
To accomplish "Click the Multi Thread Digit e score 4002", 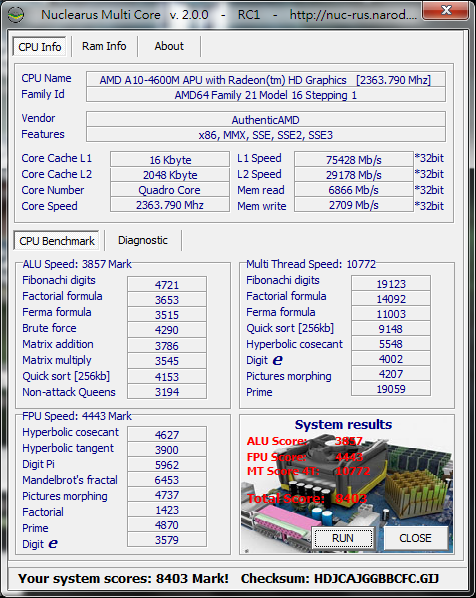I will (x=391, y=358).
